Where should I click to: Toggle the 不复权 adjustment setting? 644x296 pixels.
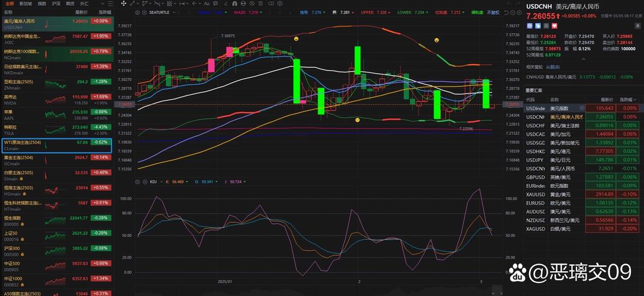[x=493, y=12]
